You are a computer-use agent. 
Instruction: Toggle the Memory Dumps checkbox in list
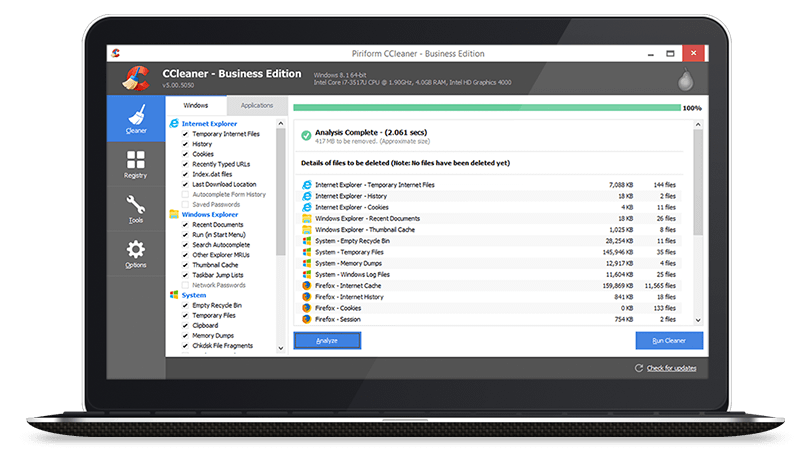[x=185, y=336]
